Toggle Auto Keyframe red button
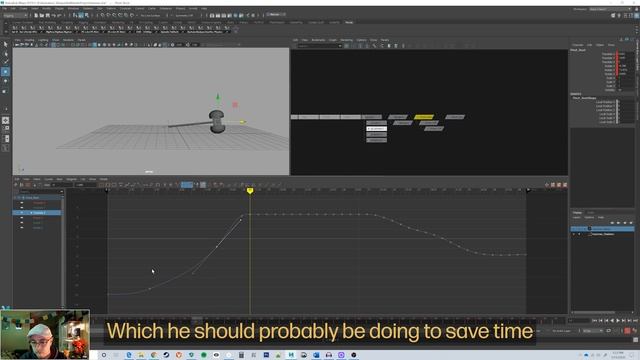Screen dimensions: 640x360 627,331
